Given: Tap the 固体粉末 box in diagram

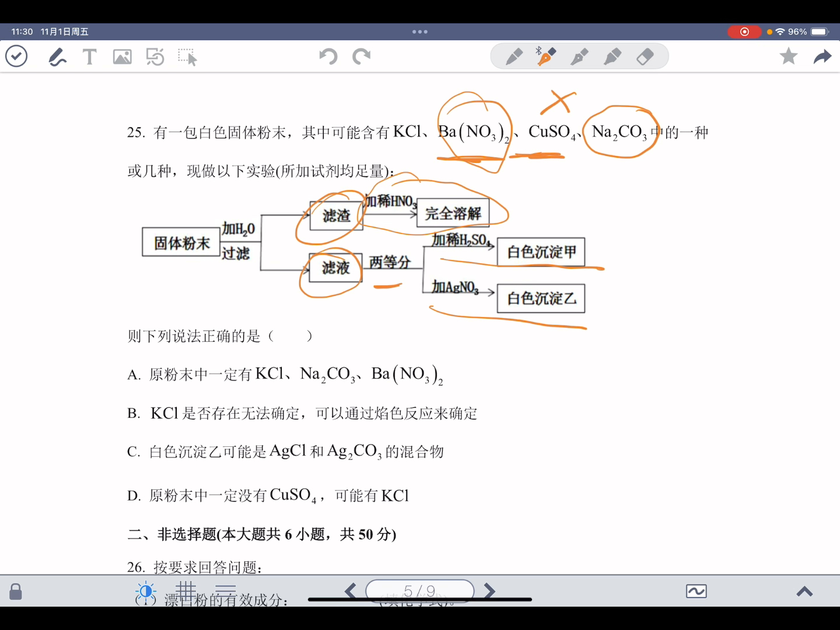Looking at the screenshot, I should (181, 243).
